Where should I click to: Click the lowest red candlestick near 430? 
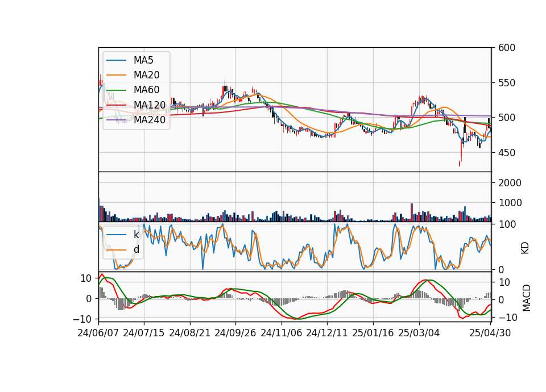click(460, 164)
